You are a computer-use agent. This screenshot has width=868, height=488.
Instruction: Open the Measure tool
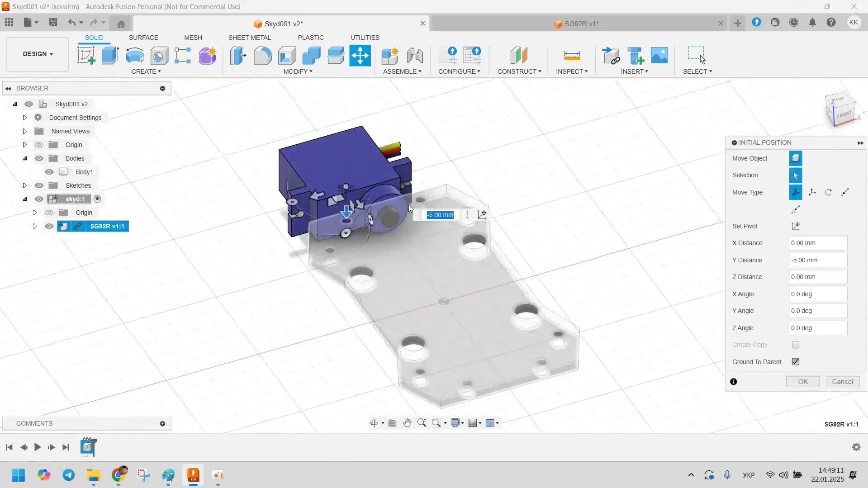572,56
